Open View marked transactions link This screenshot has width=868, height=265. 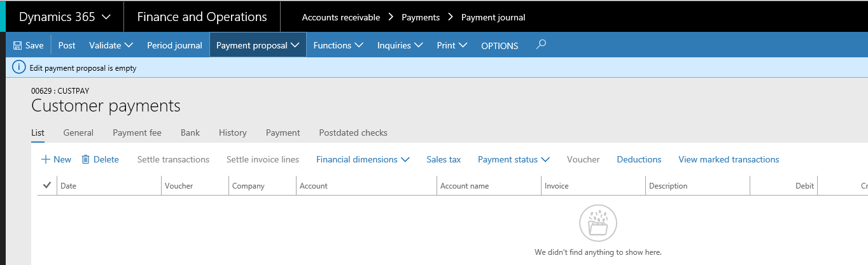pyautogui.click(x=729, y=160)
